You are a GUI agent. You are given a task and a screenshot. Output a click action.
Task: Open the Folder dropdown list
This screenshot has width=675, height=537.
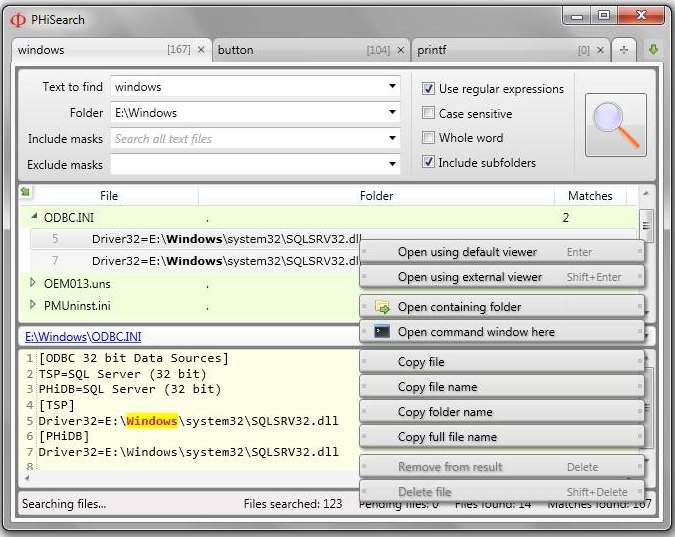(393, 113)
